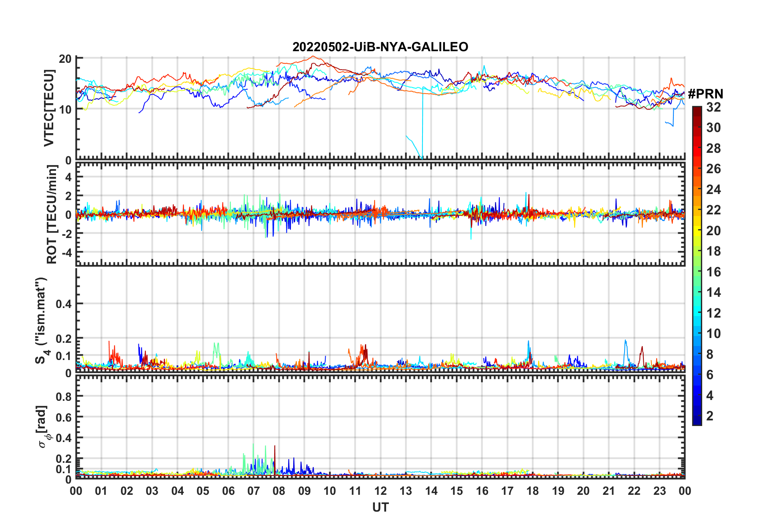
Task: Click the ROT time-series plot panel
Action: coord(380,214)
